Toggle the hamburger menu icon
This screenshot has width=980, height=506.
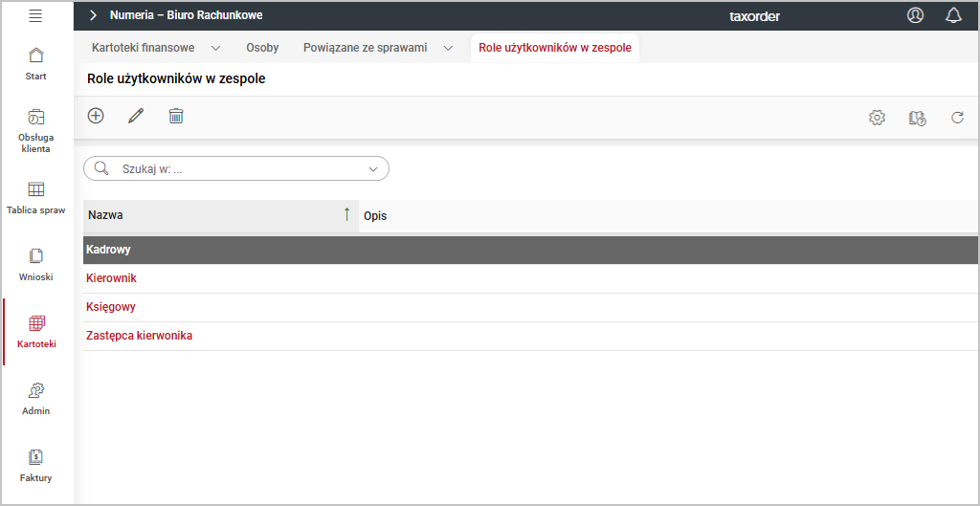[x=35, y=15]
